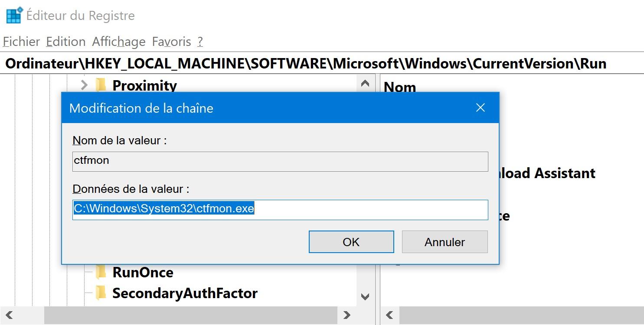The height and width of the screenshot is (325, 644).
Task: Open the Favoris menu
Action: 171,42
